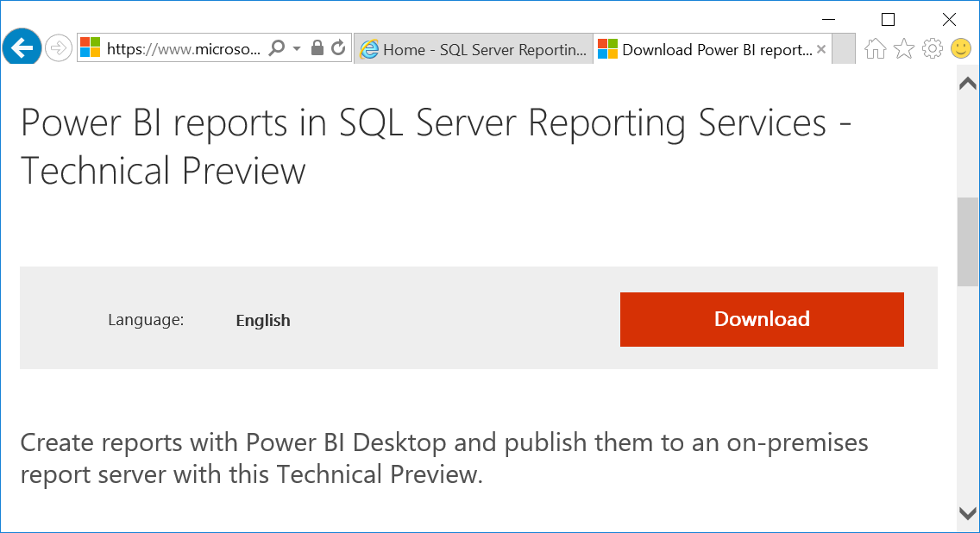Select the Download Power BI report tab
The image size is (980, 533).
[x=707, y=49]
